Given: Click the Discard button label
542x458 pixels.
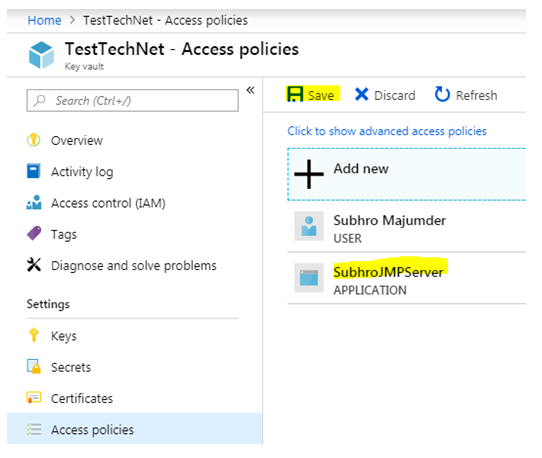Looking at the screenshot, I should [395, 95].
